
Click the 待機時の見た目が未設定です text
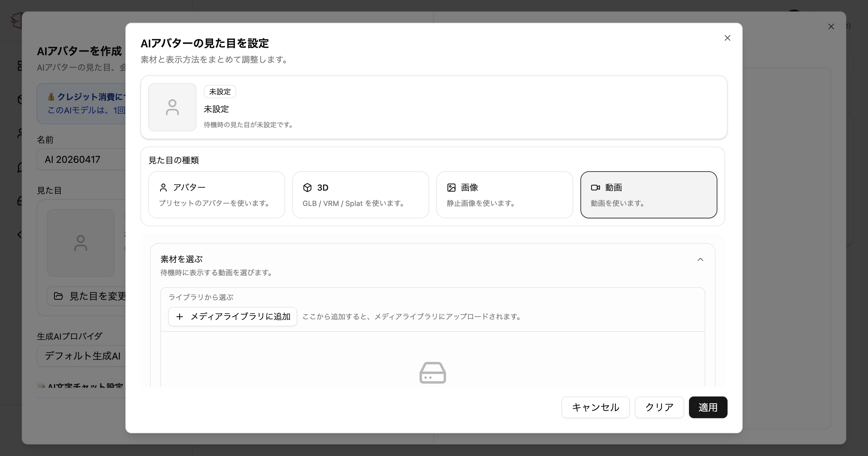[x=249, y=125]
